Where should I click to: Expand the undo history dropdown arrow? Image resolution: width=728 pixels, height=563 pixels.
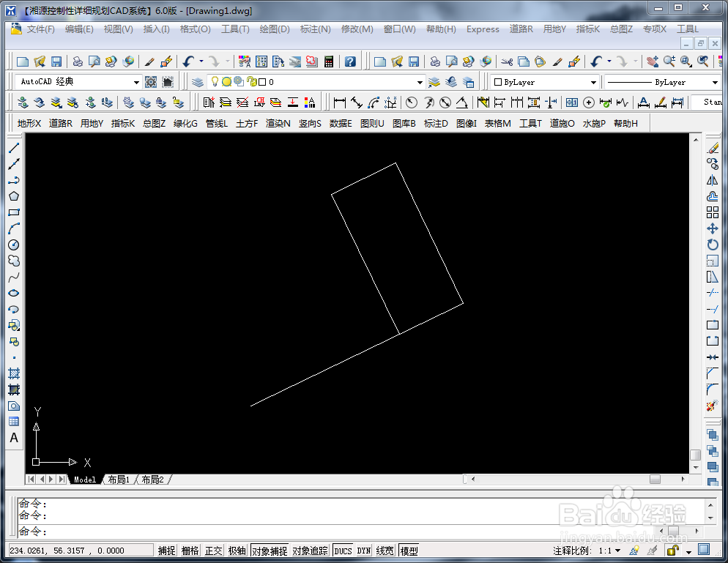pos(201,61)
